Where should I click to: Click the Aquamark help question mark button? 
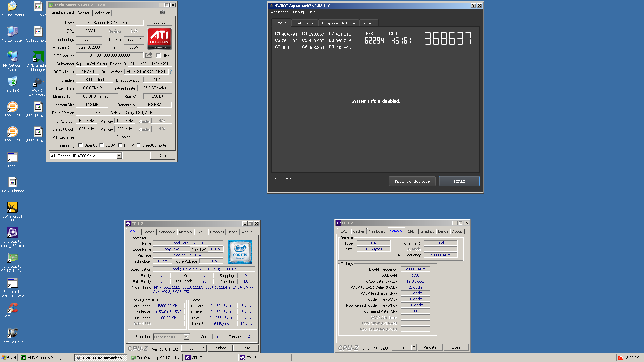(473, 5)
